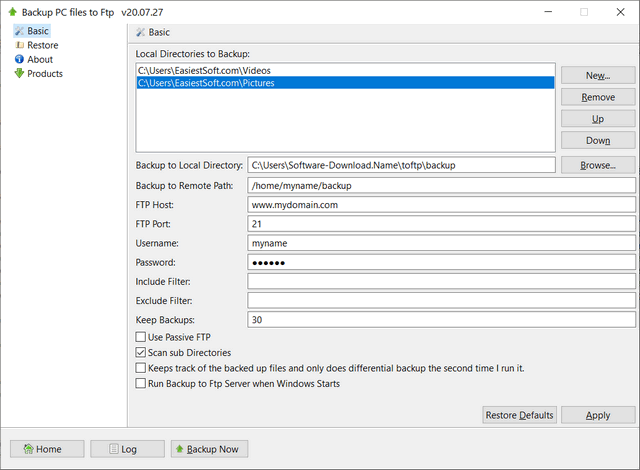Uncheck Scan sub Directories
The width and height of the screenshot is (640, 470).
coord(140,352)
